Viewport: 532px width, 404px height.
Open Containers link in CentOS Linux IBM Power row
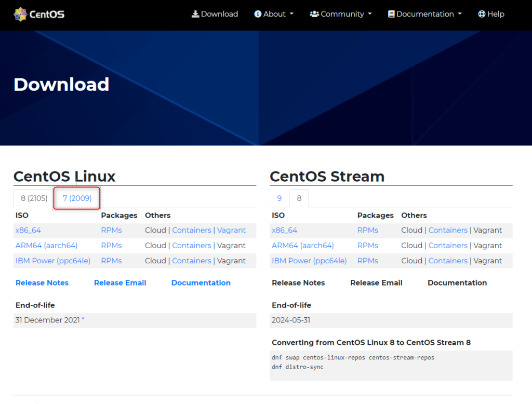tap(192, 261)
